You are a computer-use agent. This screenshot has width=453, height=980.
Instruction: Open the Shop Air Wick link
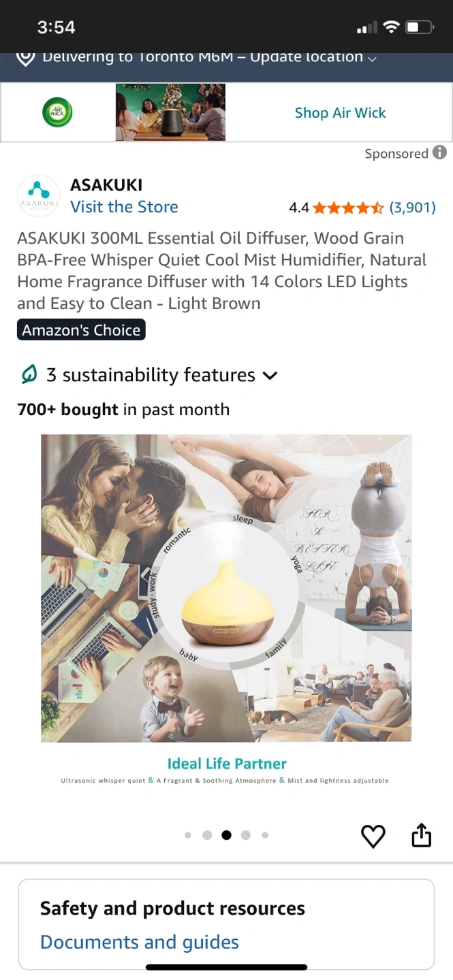point(340,113)
